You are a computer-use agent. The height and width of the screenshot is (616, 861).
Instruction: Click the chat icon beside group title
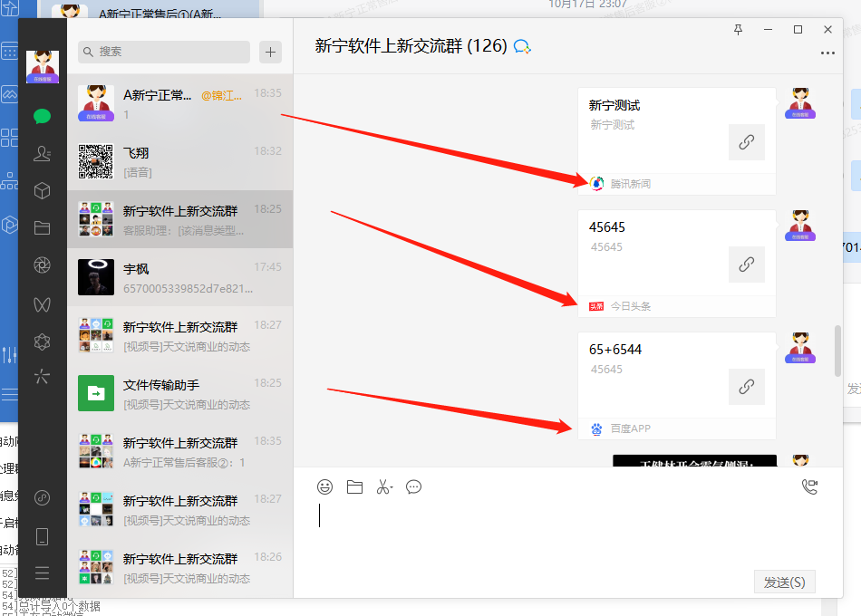[x=522, y=47]
